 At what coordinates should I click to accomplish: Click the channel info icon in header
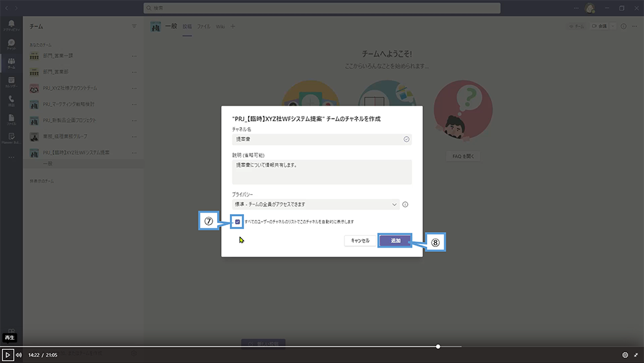(x=623, y=26)
